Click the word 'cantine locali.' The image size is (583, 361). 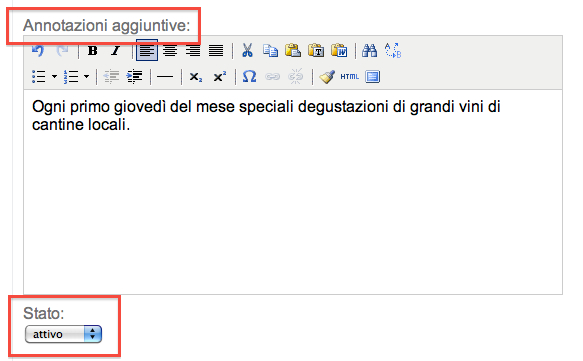pos(81,125)
